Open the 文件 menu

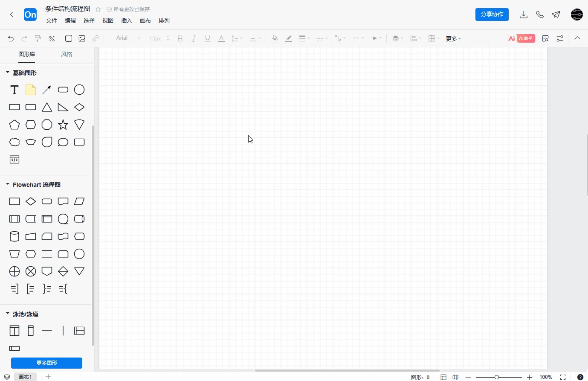coord(52,20)
